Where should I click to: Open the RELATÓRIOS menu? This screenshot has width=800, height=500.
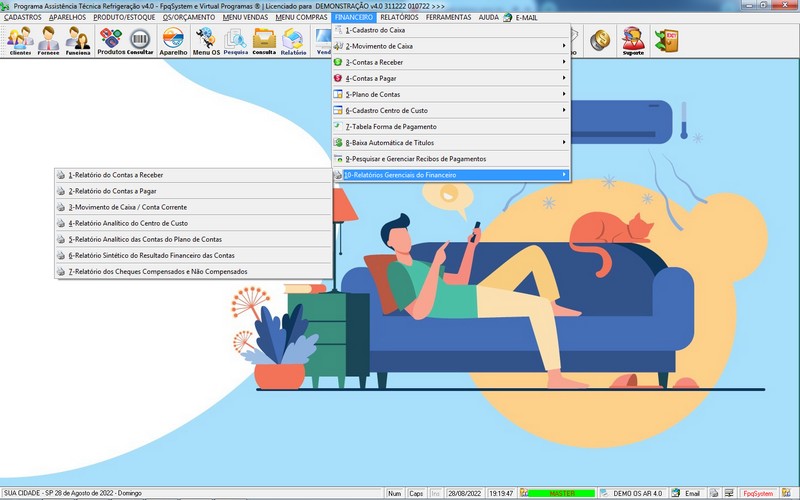pos(399,17)
